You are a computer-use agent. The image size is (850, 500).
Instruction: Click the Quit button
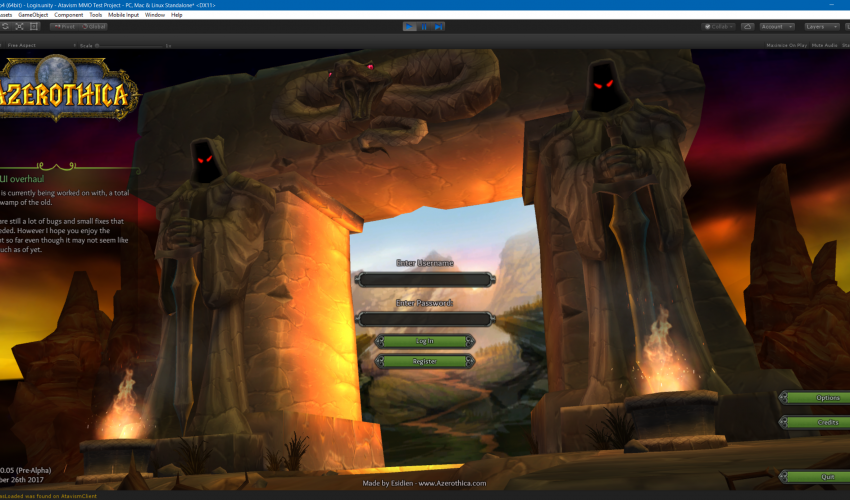pos(815,477)
